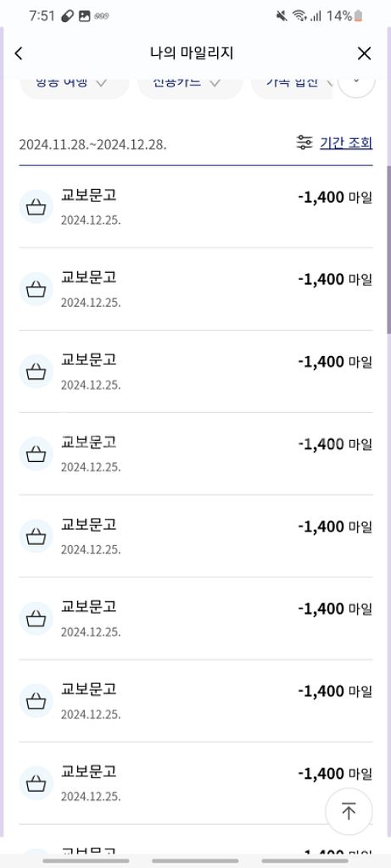Expand the 가족 합산 filter chip
The image size is (391, 868).
[292, 86]
